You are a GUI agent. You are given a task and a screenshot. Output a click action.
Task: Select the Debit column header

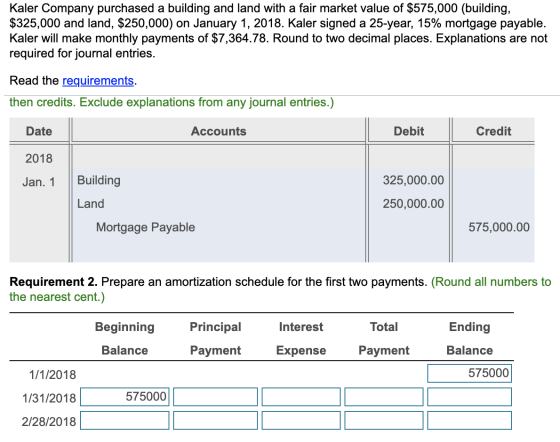point(409,131)
